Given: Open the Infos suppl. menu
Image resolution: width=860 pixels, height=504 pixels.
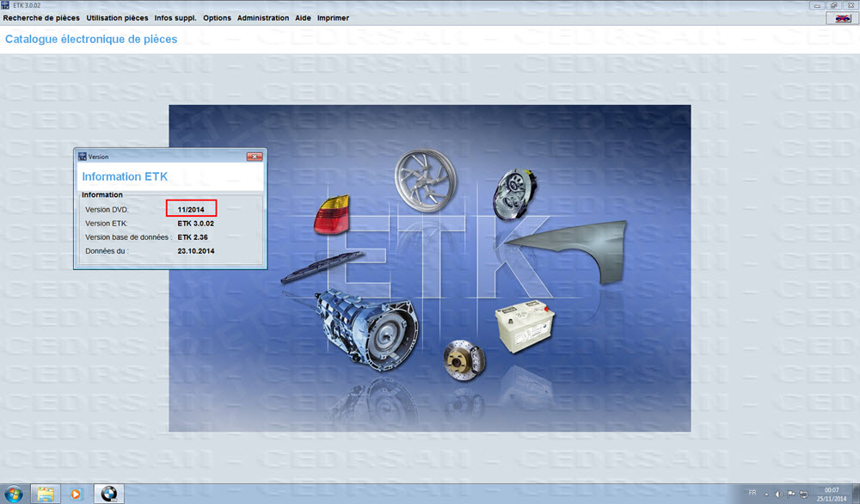Looking at the screenshot, I should (175, 18).
